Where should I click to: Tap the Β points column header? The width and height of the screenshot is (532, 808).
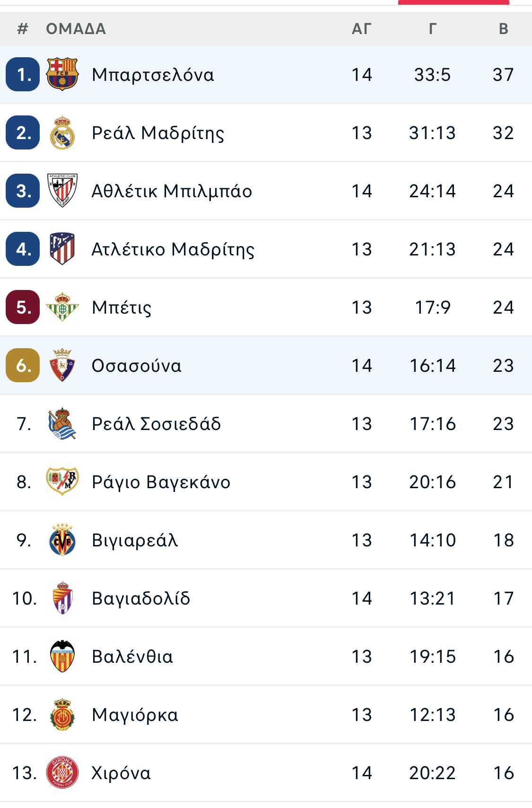504,29
